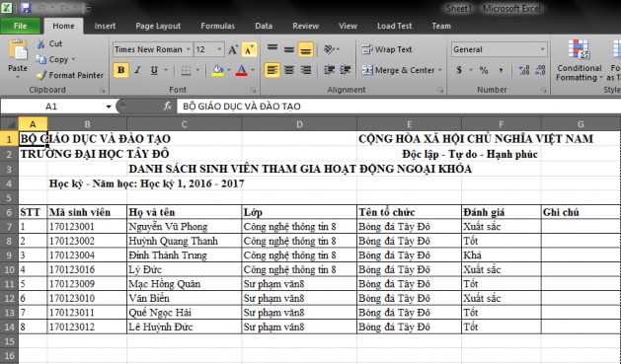Enable Wrap Text

point(387,49)
